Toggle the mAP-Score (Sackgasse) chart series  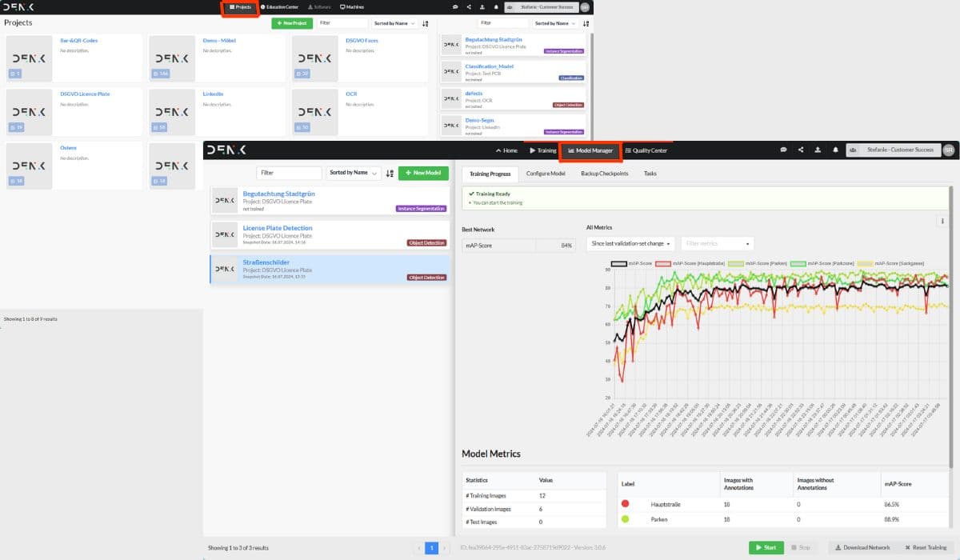[886, 263]
